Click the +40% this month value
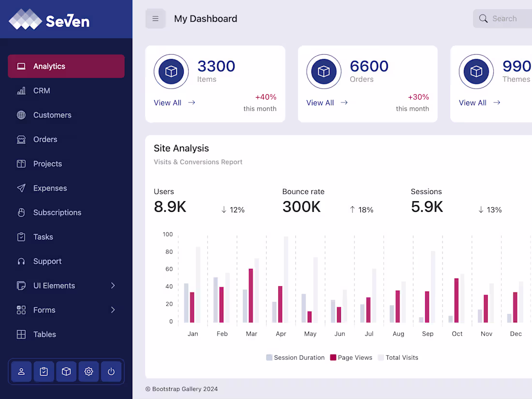532x399 pixels. coord(266,97)
